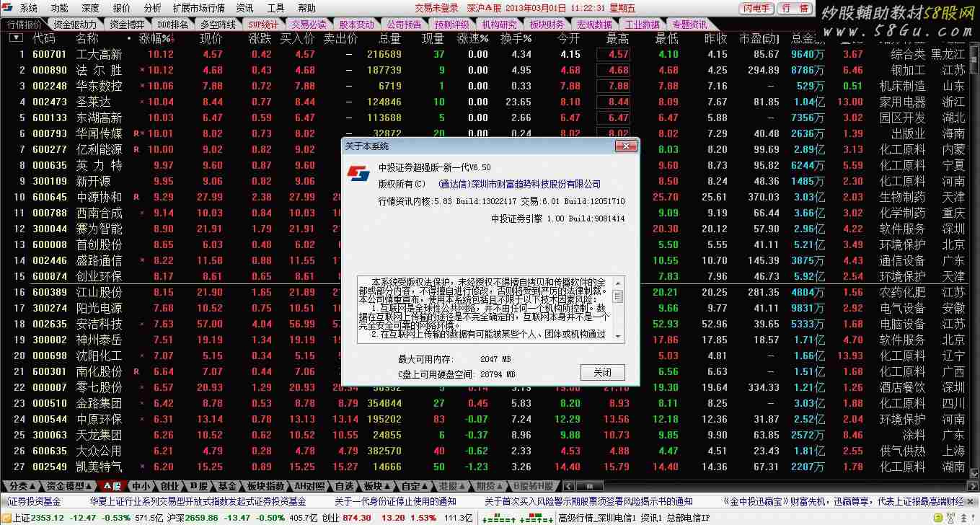Switch to the 资金驱动力 tab
Screen dimensions: 980x525
(74, 24)
